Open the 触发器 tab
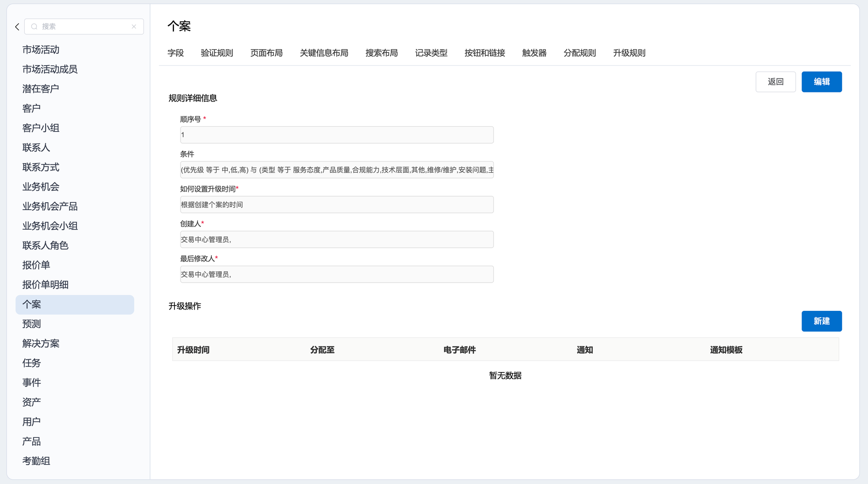868x484 pixels. click(534, 53)
